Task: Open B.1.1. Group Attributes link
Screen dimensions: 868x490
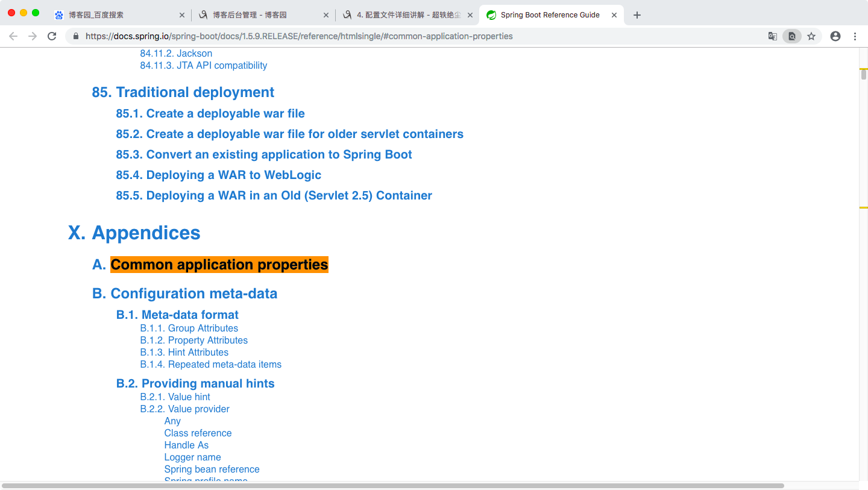Action: click(x=189, y=328)
